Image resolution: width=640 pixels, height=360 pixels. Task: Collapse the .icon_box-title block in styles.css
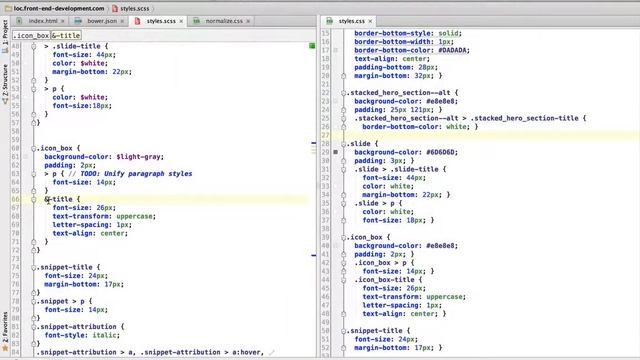click(x=344, y=280)
